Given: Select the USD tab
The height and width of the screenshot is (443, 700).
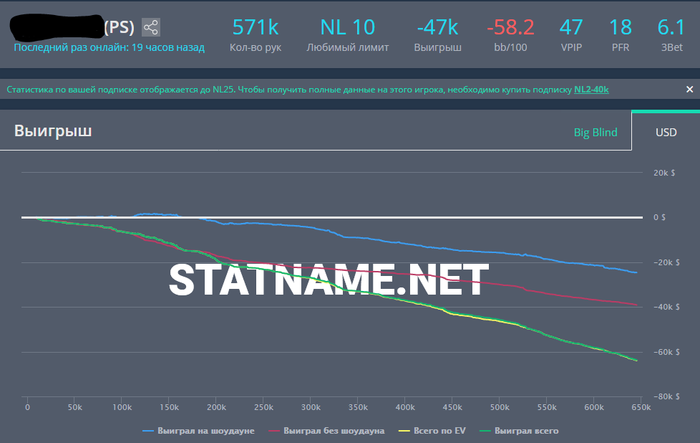Looking at the screenshot, I should (x=666, y=132).
